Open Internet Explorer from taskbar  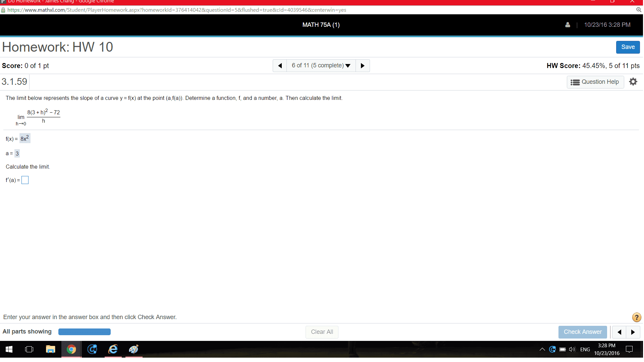(113, 349)
